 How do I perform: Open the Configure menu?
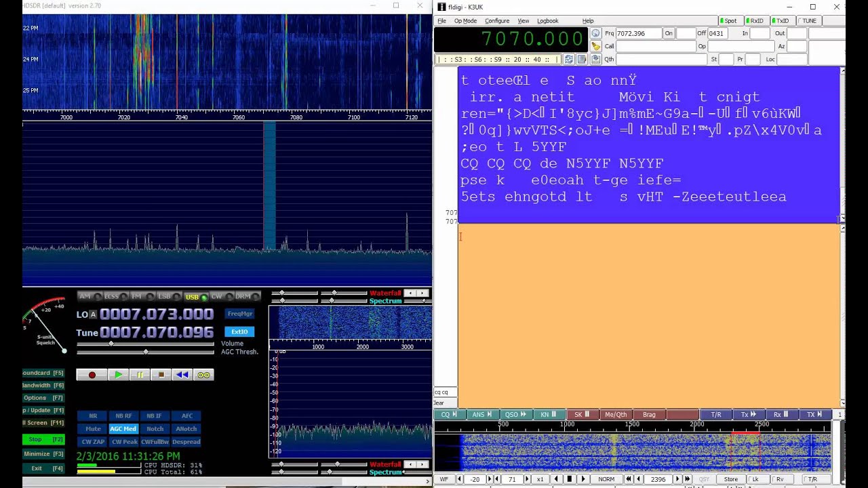tap(497, 21)
